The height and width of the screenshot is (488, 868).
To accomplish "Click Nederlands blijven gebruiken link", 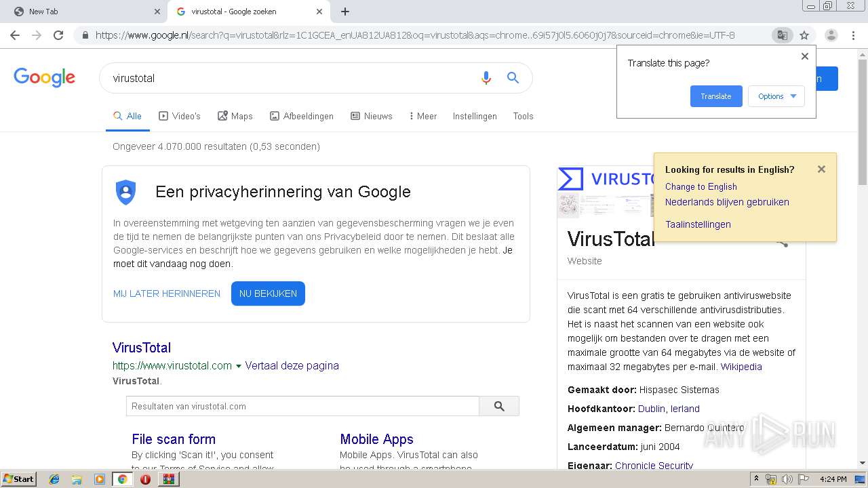I will [727, 202].
